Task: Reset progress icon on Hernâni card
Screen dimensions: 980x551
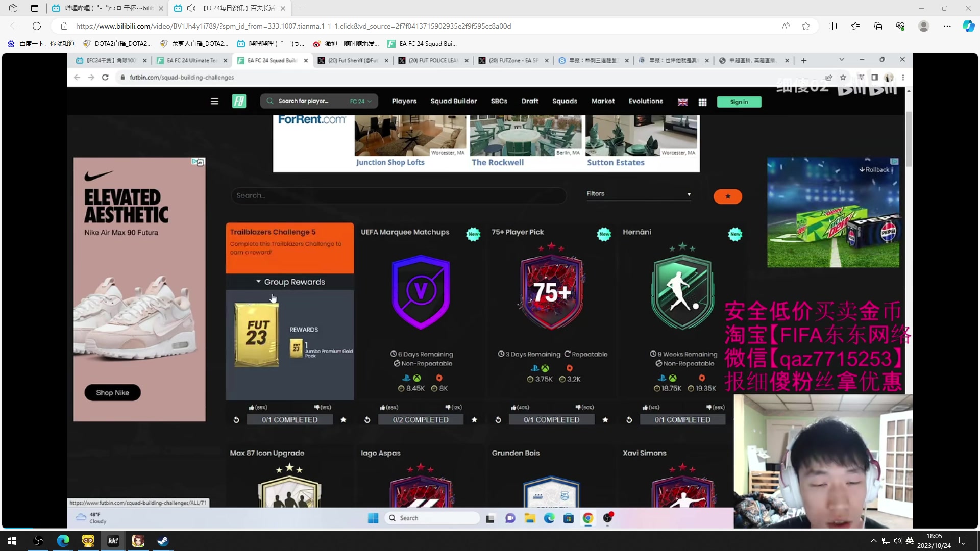Action: pos(629,420)
